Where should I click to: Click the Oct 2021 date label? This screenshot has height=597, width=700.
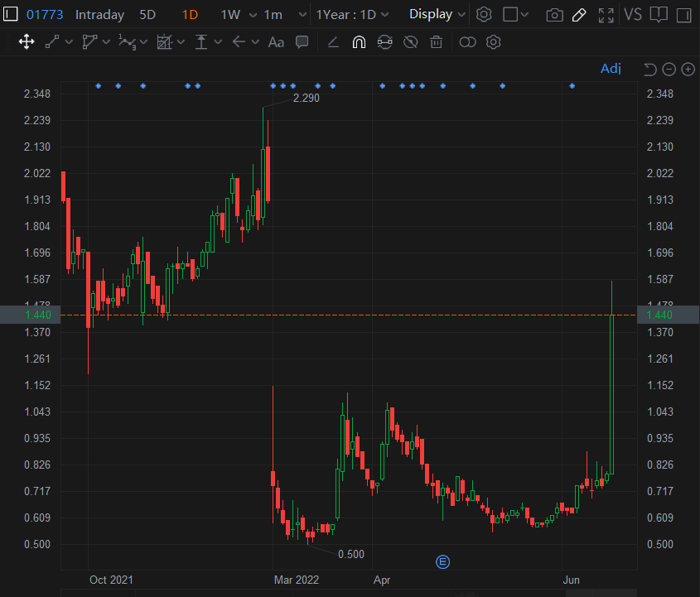point(111,580)
